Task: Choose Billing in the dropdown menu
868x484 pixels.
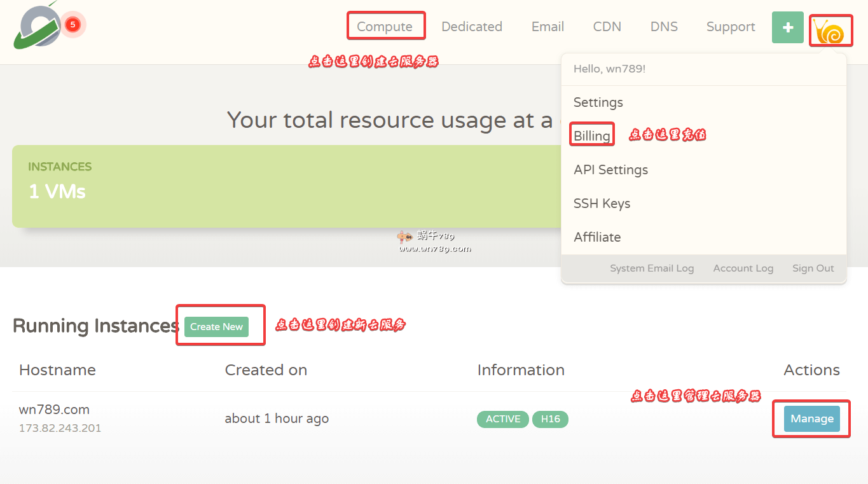Action: coord(592,135)
